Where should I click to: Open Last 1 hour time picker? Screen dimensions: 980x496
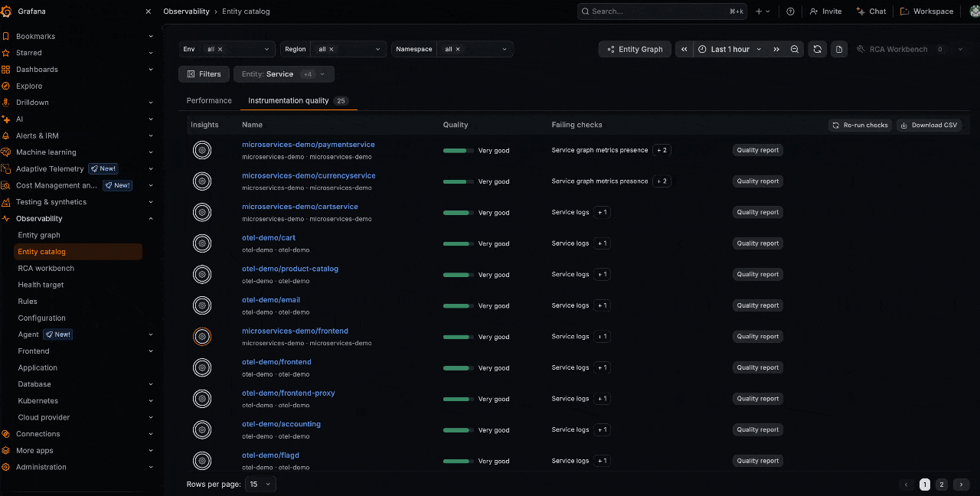click(730, 49)
